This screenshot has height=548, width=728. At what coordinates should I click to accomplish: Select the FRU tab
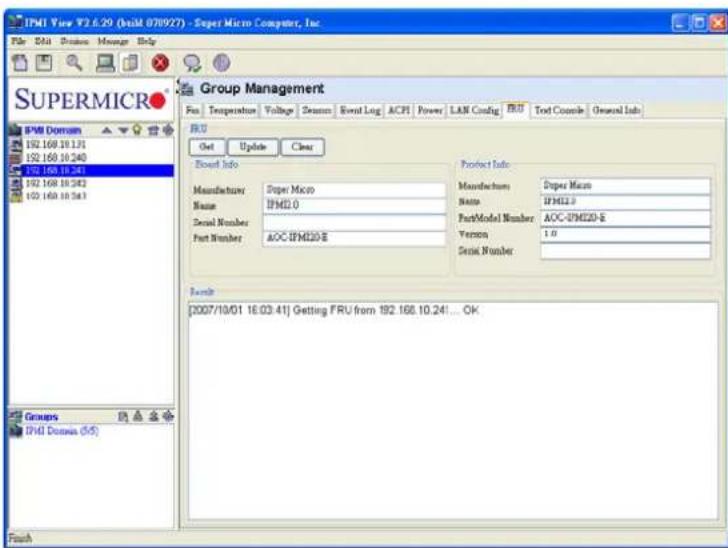[x=515, y=109]
